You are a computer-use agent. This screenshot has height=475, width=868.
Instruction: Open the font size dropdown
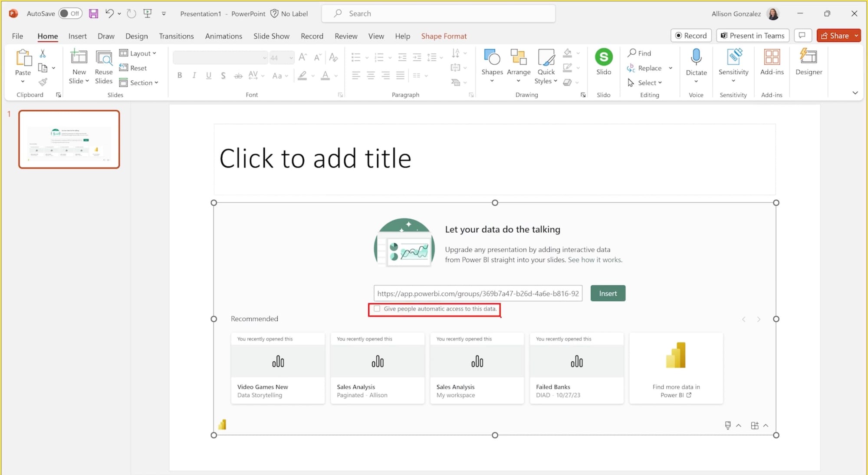[x=291, y=57]
